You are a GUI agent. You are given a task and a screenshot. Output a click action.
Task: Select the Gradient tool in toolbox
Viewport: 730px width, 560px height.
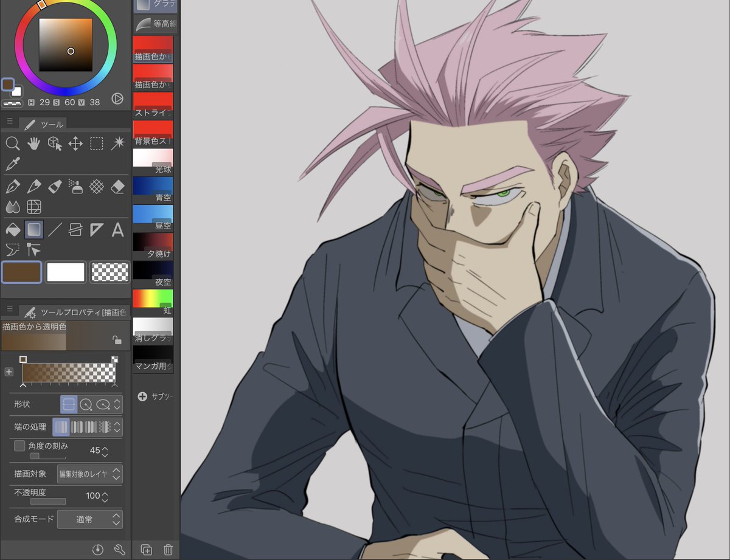click(33, 229)
